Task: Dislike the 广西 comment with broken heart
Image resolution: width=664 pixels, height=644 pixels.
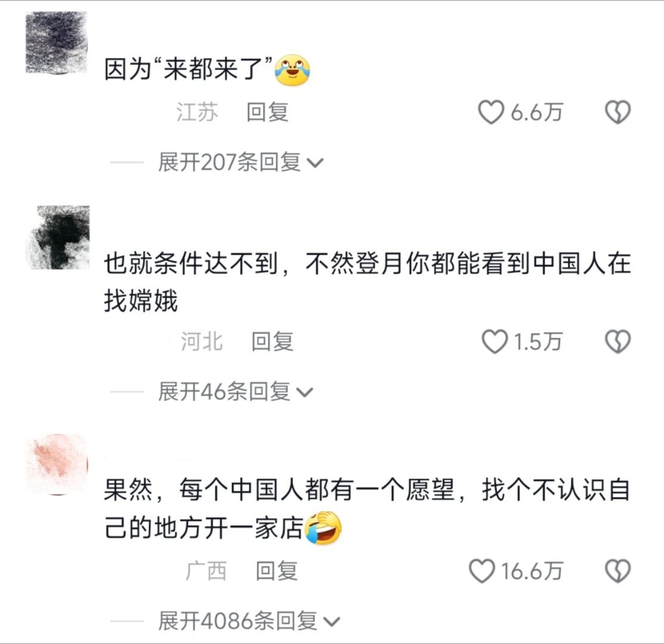Action: click(618, 571)
